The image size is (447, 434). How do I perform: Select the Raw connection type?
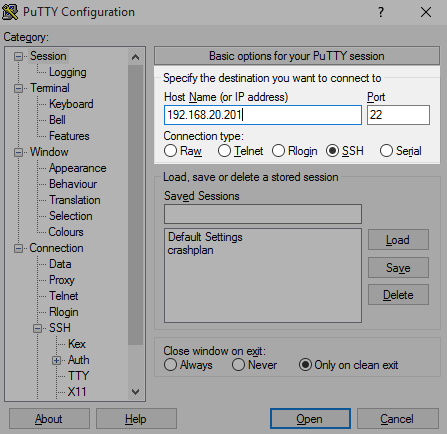click(x=170, y=151)
